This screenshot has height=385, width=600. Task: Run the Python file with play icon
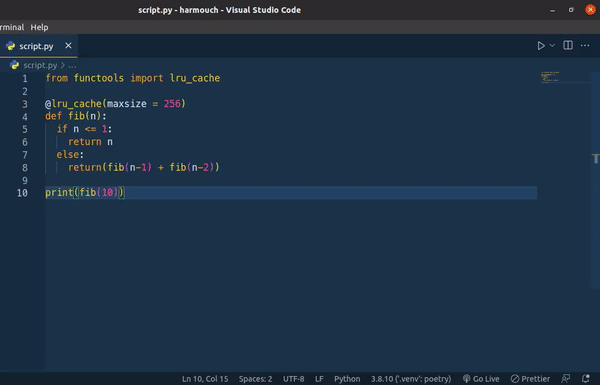point(541,46)
